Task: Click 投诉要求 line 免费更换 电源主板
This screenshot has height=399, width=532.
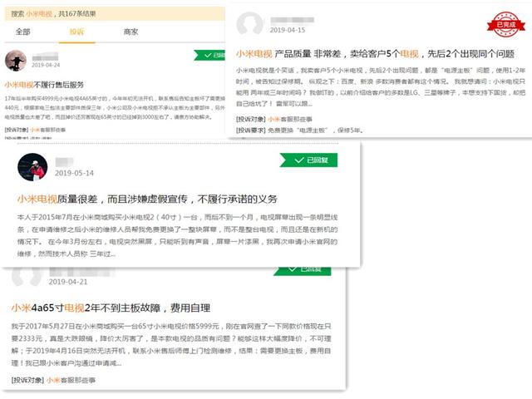Action: [x=299, y=130]
